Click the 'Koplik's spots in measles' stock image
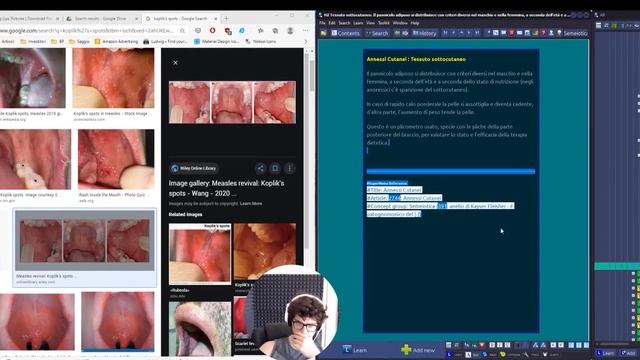 (x=113, y=78)
